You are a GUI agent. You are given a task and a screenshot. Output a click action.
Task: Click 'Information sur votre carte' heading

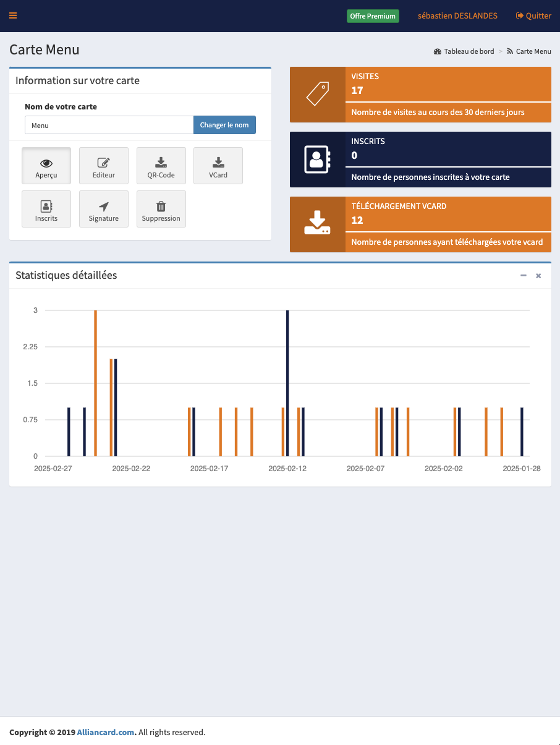coord(77,80)
